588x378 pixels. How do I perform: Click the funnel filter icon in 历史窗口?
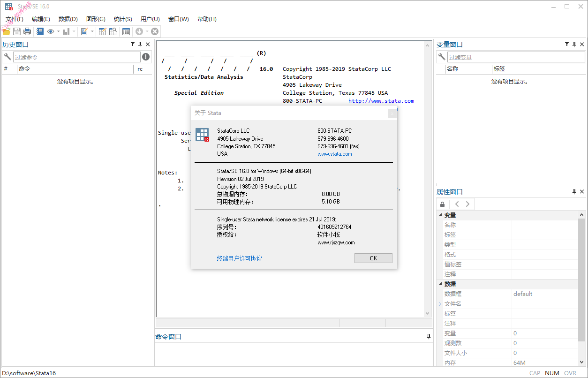tap(133, 45)
